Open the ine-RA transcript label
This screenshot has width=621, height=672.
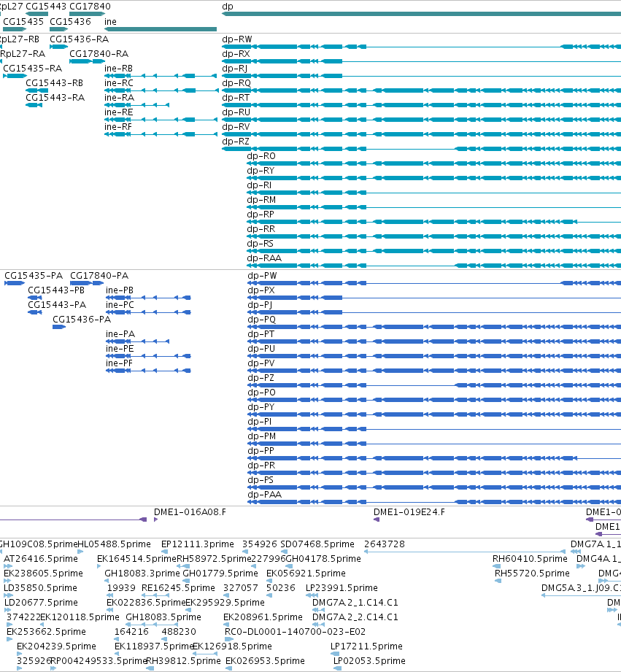[x=119, y=97]
